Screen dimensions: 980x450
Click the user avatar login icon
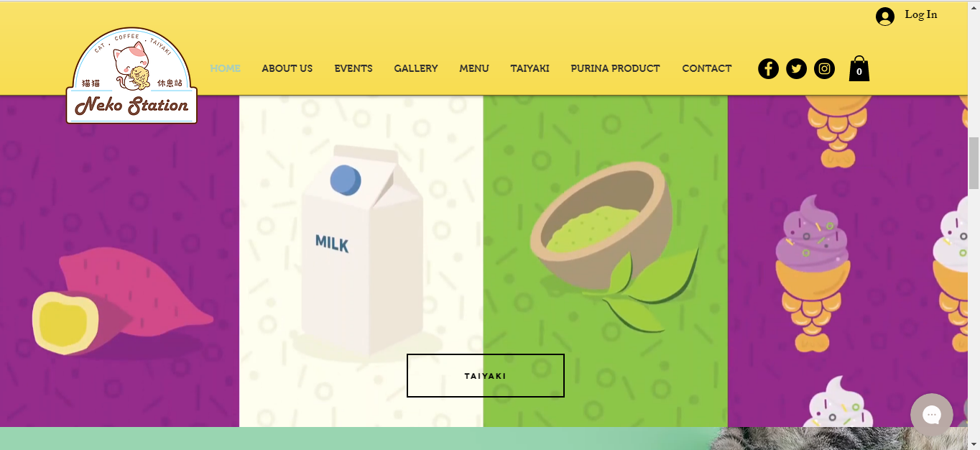[x=885, y=17]
